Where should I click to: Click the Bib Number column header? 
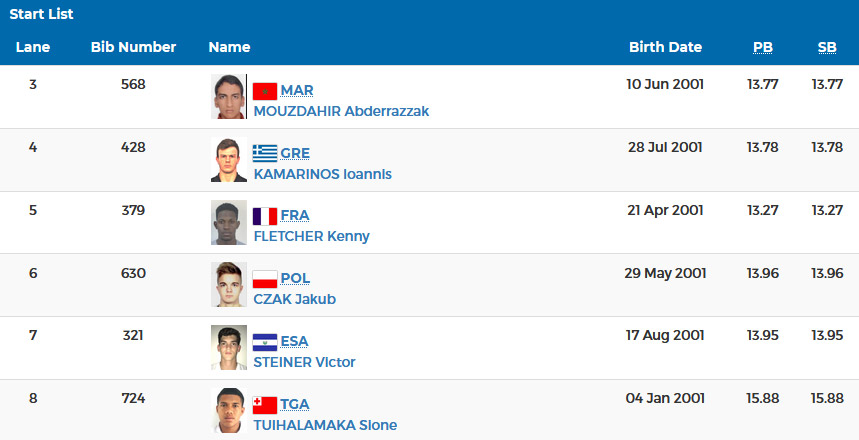(133, 47)
